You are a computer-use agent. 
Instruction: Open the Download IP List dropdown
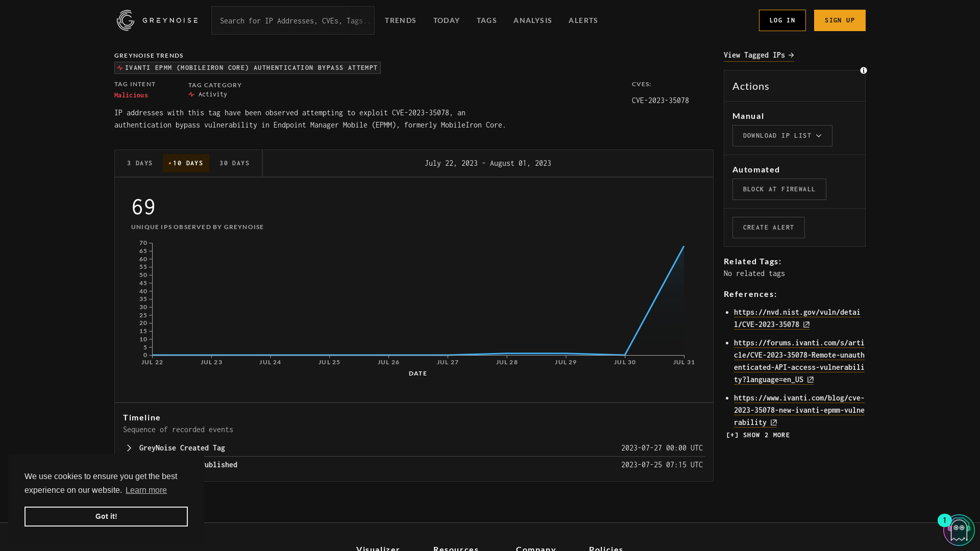[782, 136]
